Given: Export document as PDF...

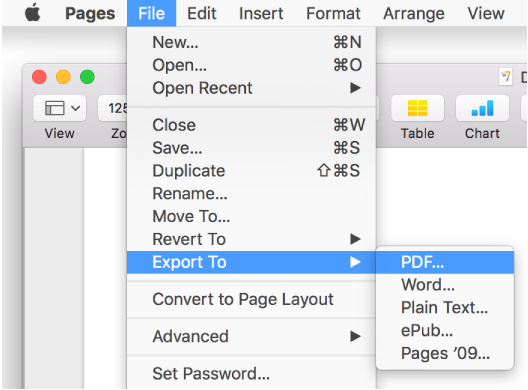Looking at the screenshot, I should pos(445,262).
